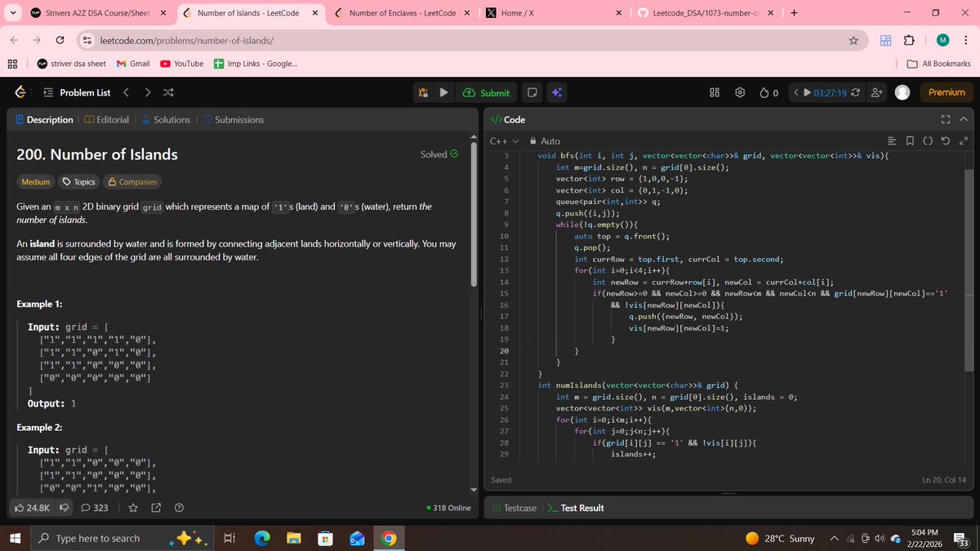The image size is (980, 551).
Task: Reset the timer with refresh icon
Action: tap(857, 93)
